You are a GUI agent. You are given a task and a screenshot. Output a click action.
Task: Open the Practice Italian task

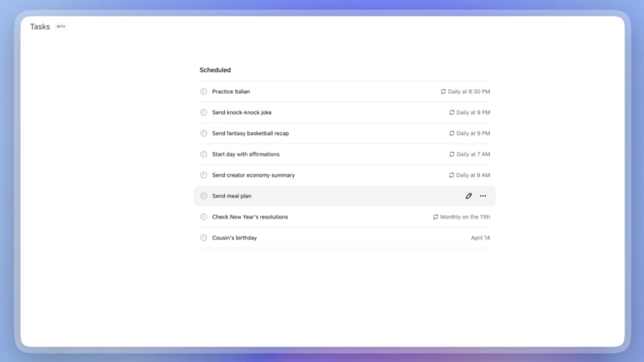tap(231, 92)
